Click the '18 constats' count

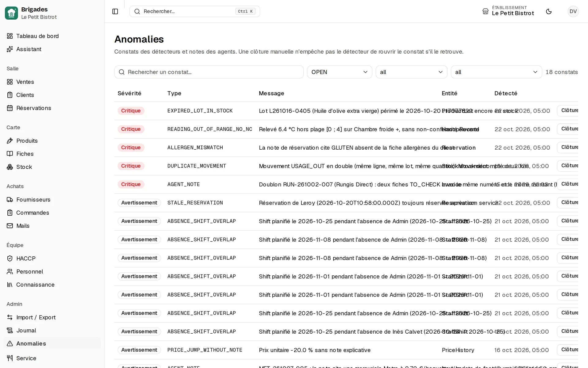562,72
